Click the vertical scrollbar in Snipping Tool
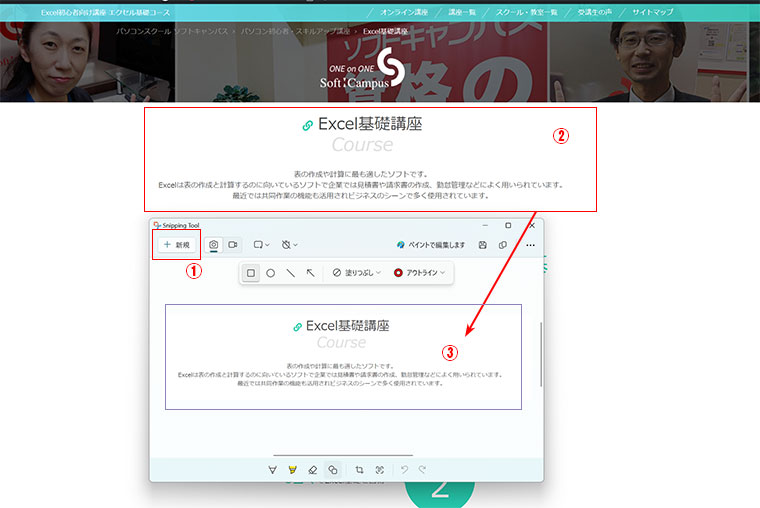 point(541,354)
